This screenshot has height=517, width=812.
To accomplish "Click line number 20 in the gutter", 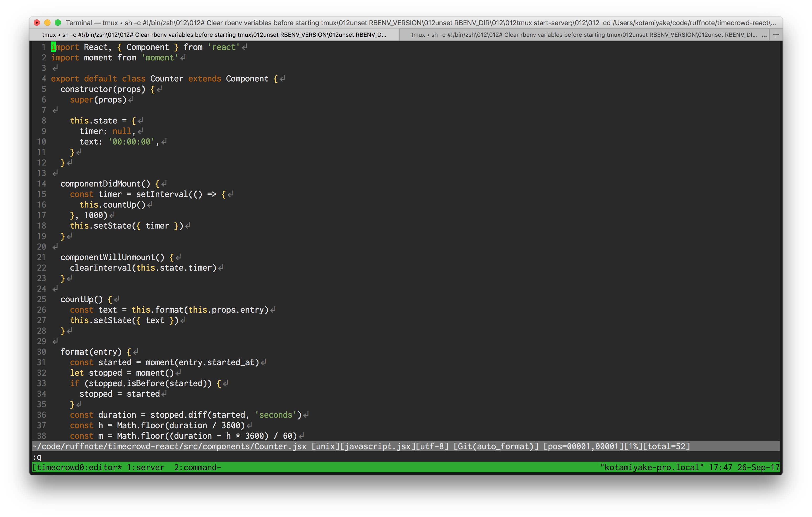I will [42, 246].
